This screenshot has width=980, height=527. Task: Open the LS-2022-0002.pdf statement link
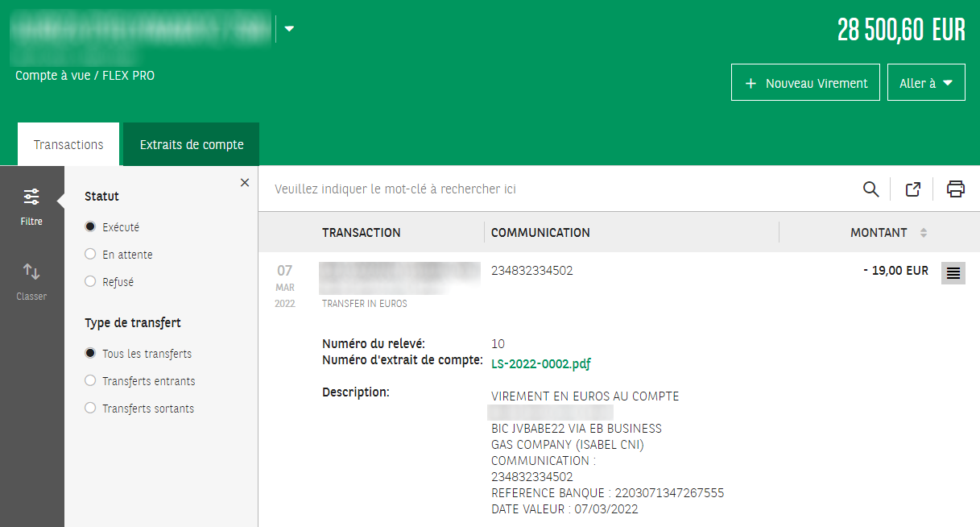click(x=540, y=363)
